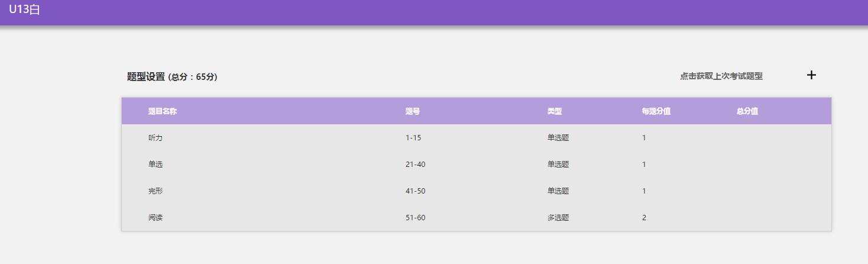Click question range 21-40

[415, 165]
